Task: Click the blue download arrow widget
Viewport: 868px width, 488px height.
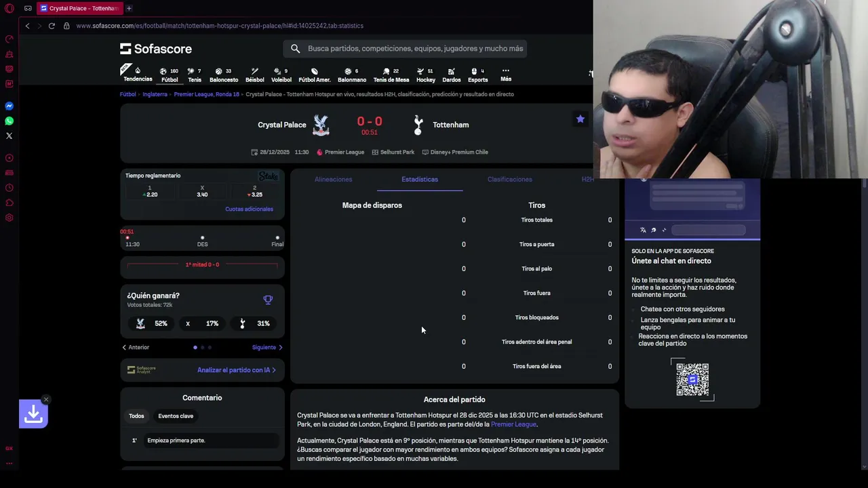Action: (33, 414)
